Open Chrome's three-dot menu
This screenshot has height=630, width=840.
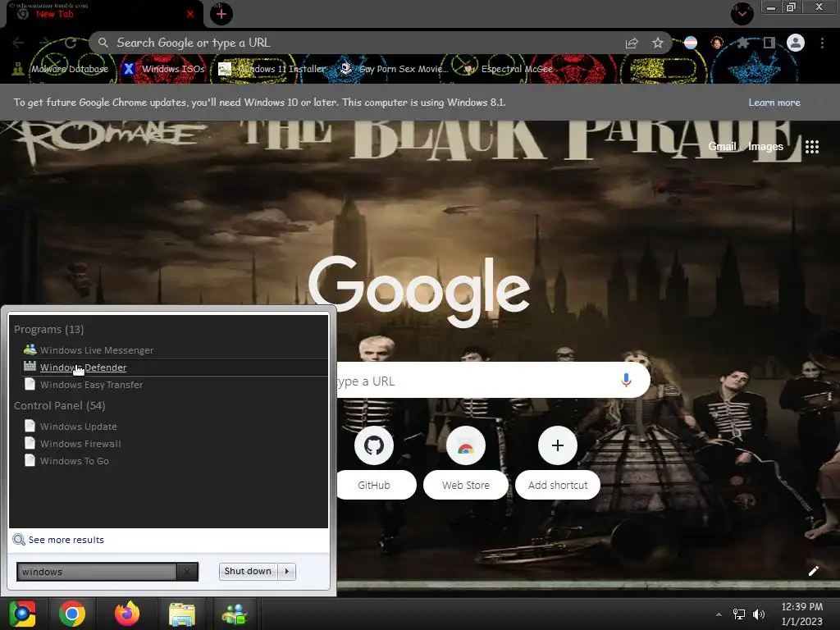(822, 43)
